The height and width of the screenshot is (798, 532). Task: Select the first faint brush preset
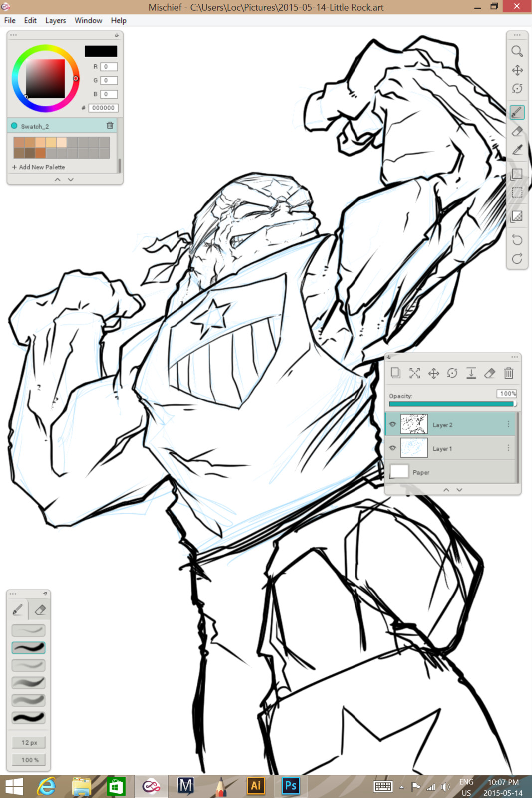28,630
